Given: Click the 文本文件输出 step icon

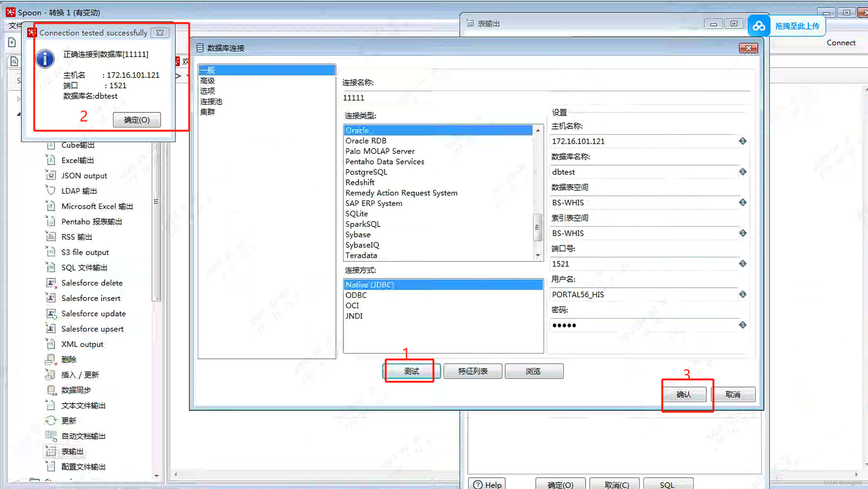Looking at the screenshot, I should pos(51,405).
